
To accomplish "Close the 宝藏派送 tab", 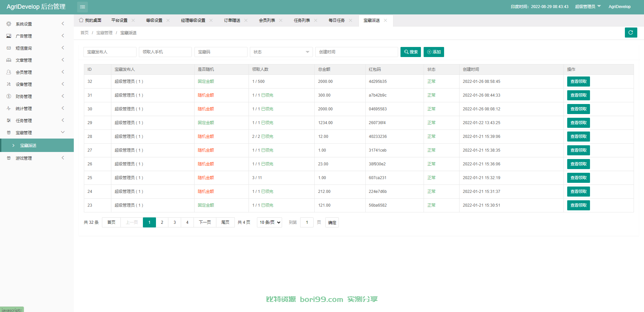I will coord(385,20).
